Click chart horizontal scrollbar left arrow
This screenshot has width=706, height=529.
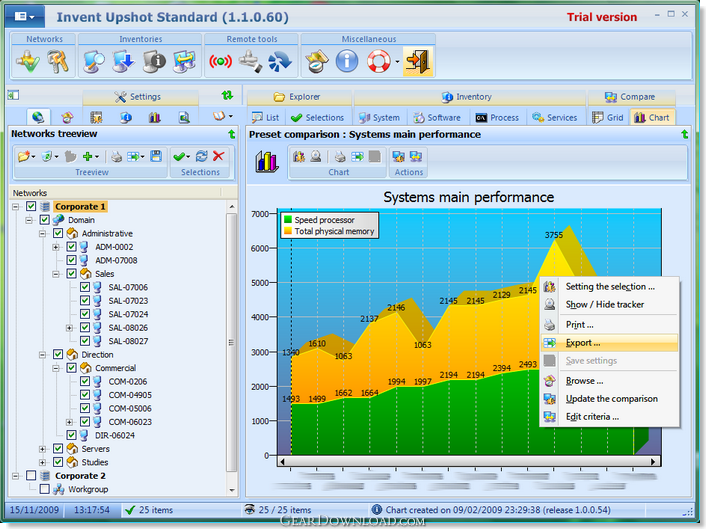tap(282, 461)
